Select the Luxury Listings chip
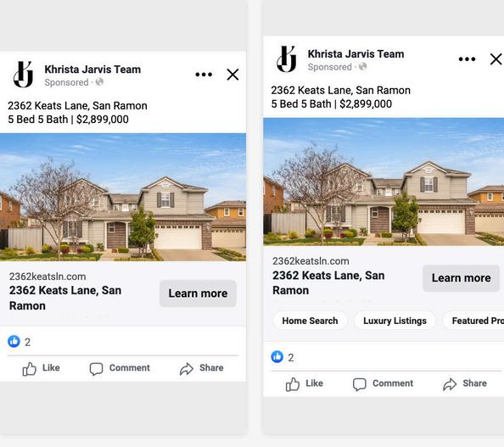This screenshot has height=447, width=504. [x=395, y=321]
